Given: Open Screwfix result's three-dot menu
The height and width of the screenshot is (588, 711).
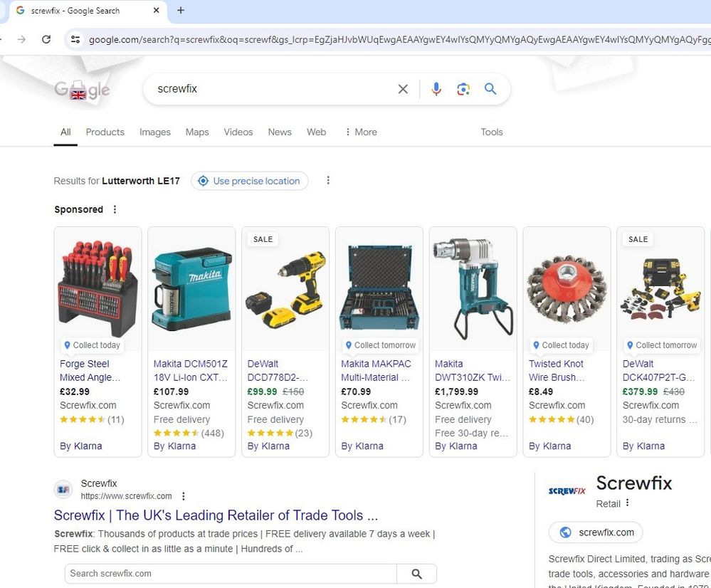Looking at the screenshot, I should (184, 496).
